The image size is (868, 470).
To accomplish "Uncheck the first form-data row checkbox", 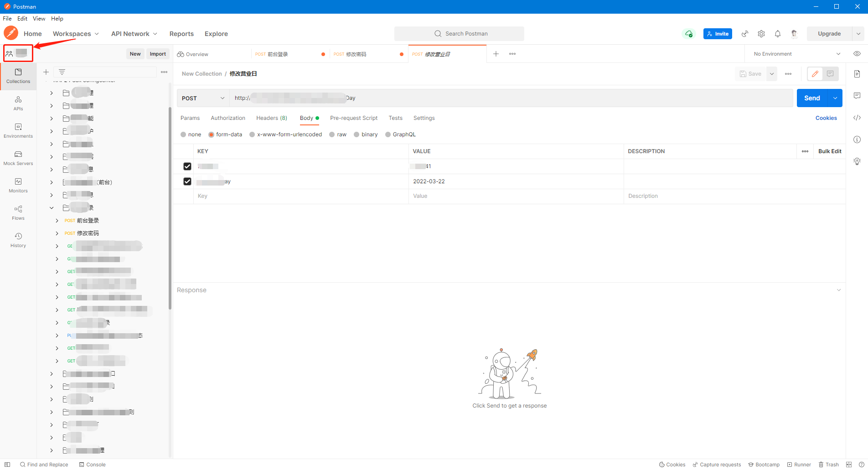I will click(187, 166).
